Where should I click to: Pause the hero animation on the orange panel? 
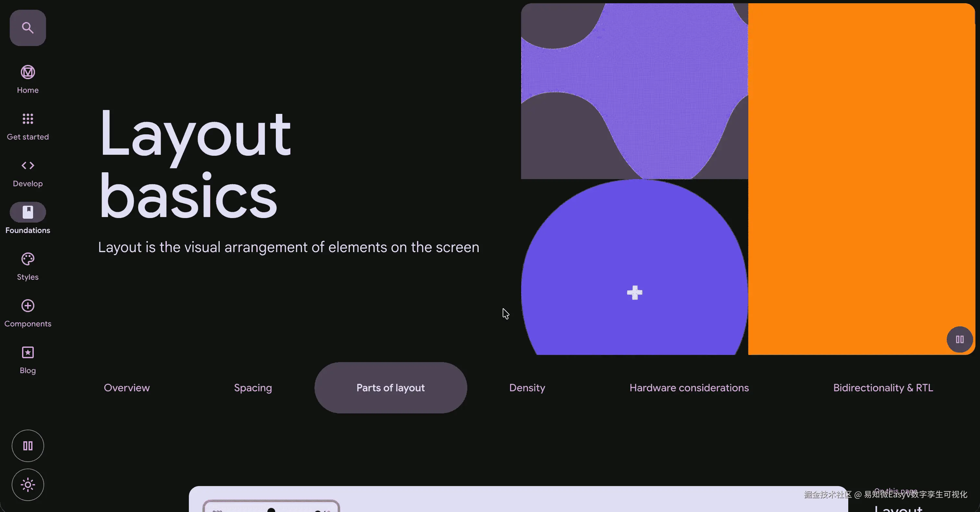click(x=960, y=340)
